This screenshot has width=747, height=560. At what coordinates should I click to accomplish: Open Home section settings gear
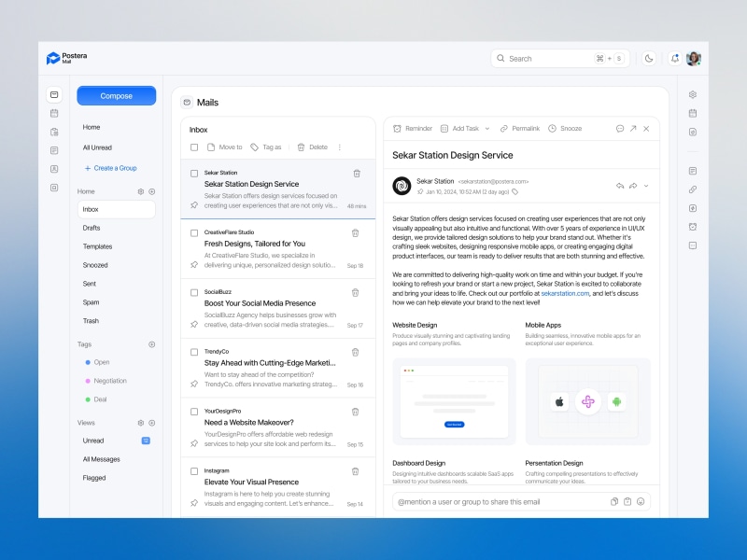141,191
